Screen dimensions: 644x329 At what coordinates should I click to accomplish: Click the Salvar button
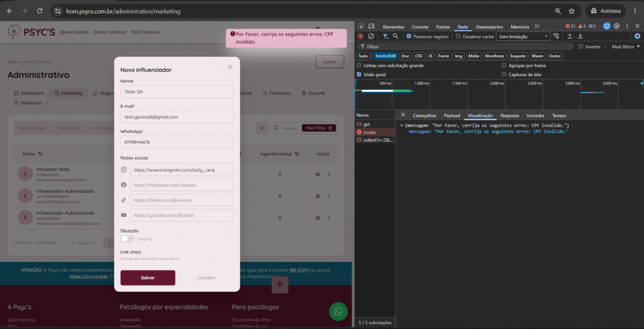coord(148,277)
